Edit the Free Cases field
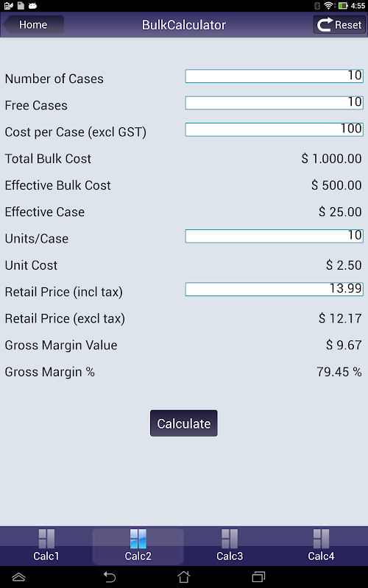 [x=274, y=103]
